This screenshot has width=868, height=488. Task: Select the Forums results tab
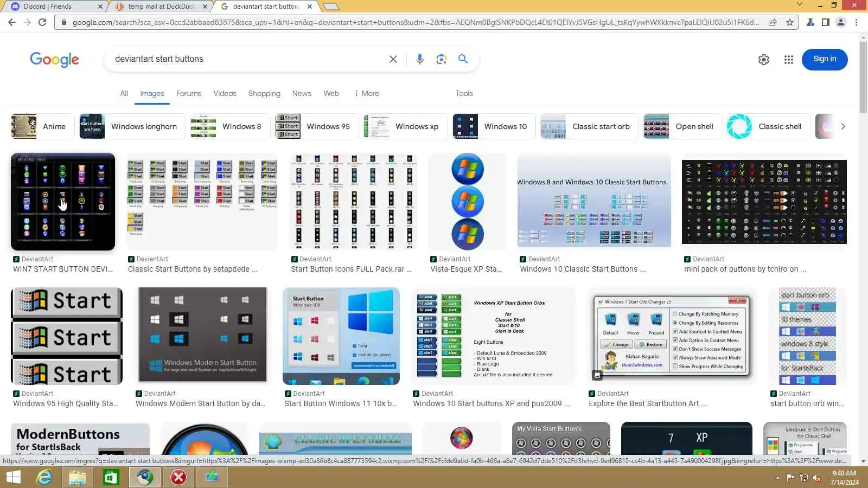189,93
